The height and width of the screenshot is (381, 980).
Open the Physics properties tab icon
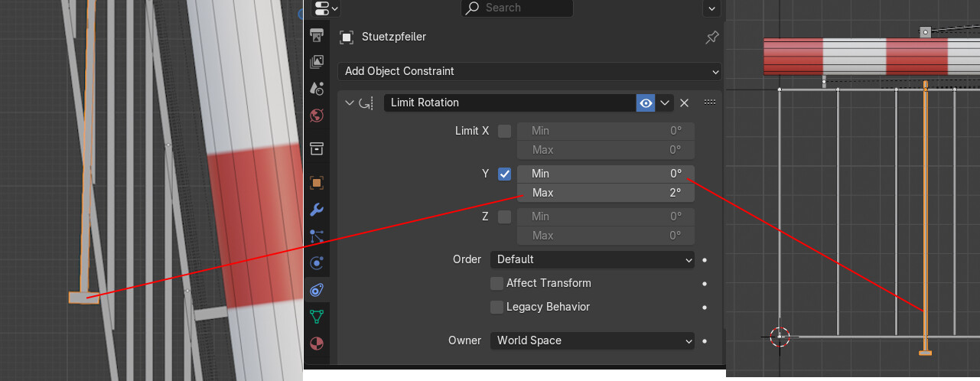[x=317, y=263]
